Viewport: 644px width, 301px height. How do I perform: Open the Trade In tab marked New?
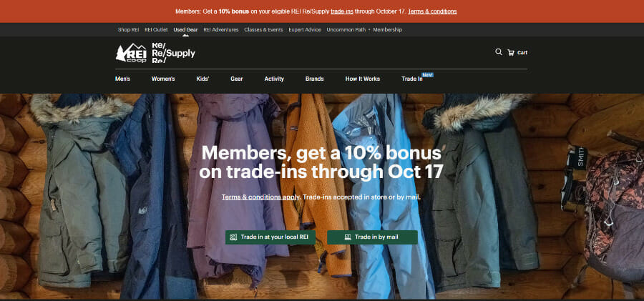click(x=412, y=79)
